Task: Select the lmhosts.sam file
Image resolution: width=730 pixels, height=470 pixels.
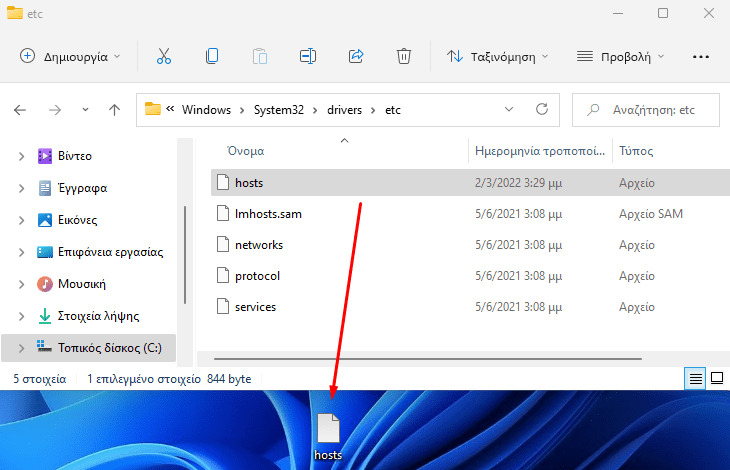Action: click(268, 214)
